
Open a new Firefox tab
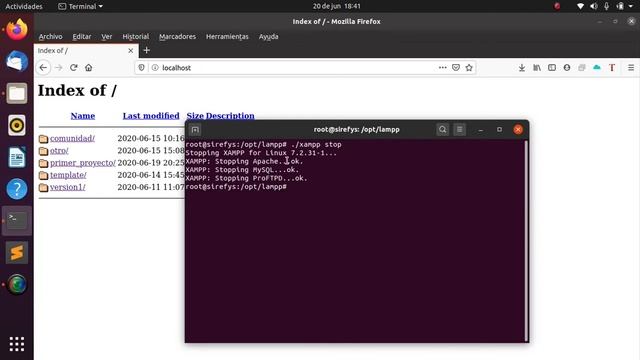pyautogui.click(x=147, y=50)
